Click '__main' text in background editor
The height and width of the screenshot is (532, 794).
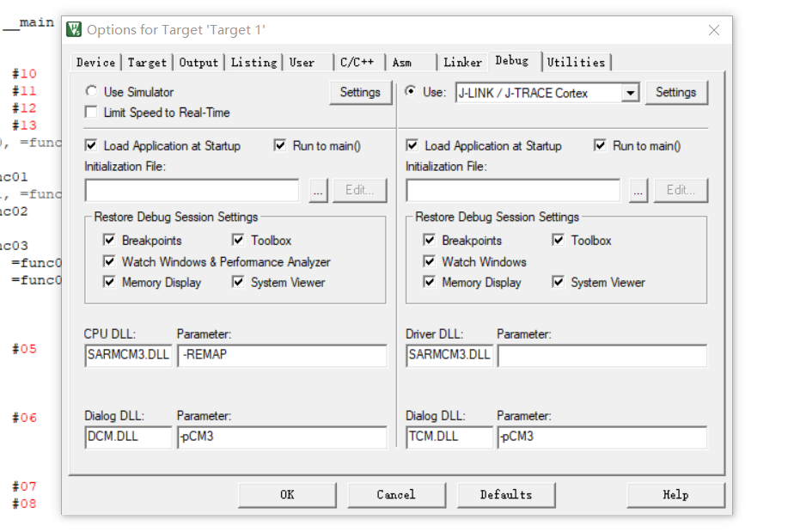[x=29, y=23]
